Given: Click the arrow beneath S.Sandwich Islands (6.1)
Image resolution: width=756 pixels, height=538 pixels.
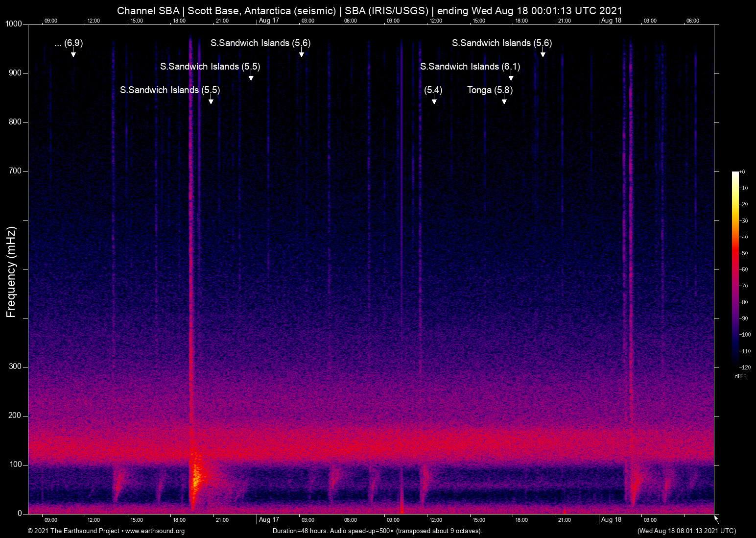Looking at the screenshot, I should [x=511, y=76].
